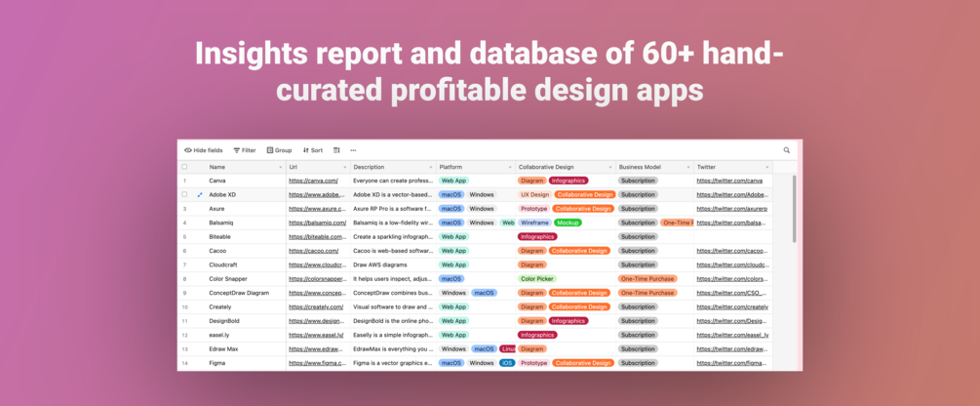Click the Prototype tag in Axure row
This screenshot has height=406, width=980.
pos(533,209)
